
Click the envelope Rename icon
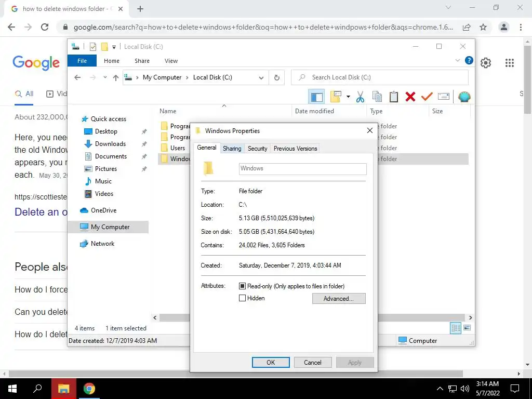tap(444, 97)
